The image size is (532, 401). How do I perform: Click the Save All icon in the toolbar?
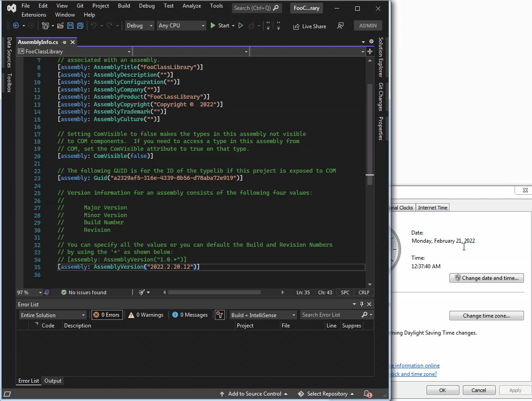pos(80,26)
